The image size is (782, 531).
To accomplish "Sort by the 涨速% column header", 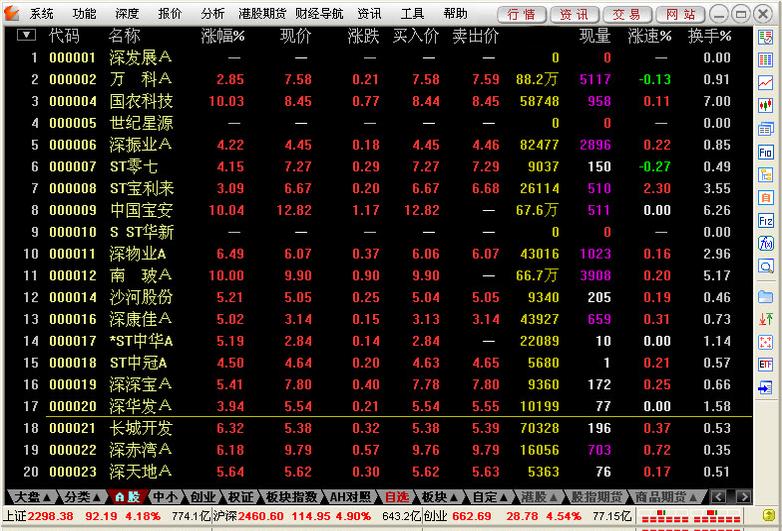I will click(649, 36).
